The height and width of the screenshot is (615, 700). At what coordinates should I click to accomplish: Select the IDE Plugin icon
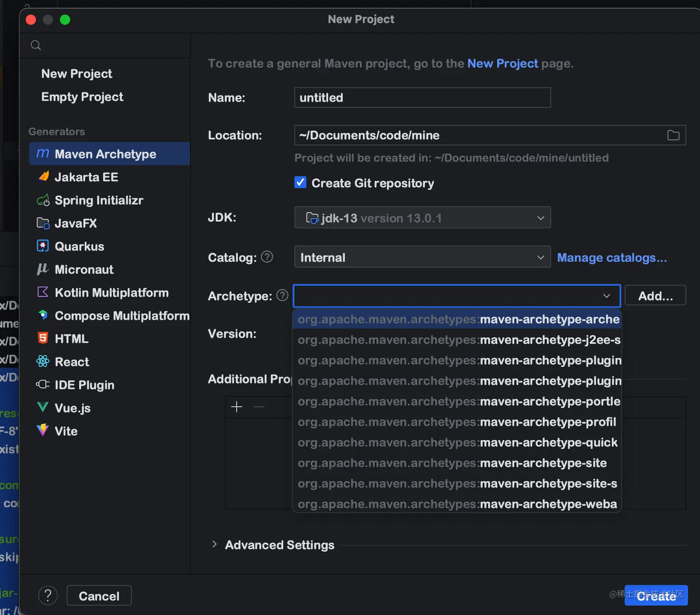click(x=43, y=385)
